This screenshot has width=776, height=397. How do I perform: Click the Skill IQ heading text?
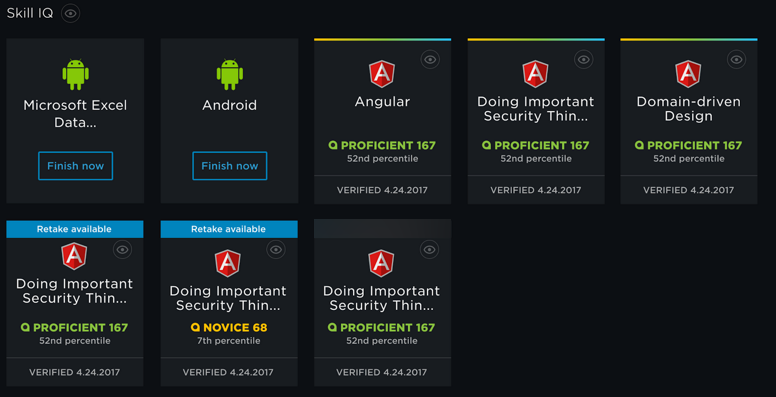tap(30, 13)
